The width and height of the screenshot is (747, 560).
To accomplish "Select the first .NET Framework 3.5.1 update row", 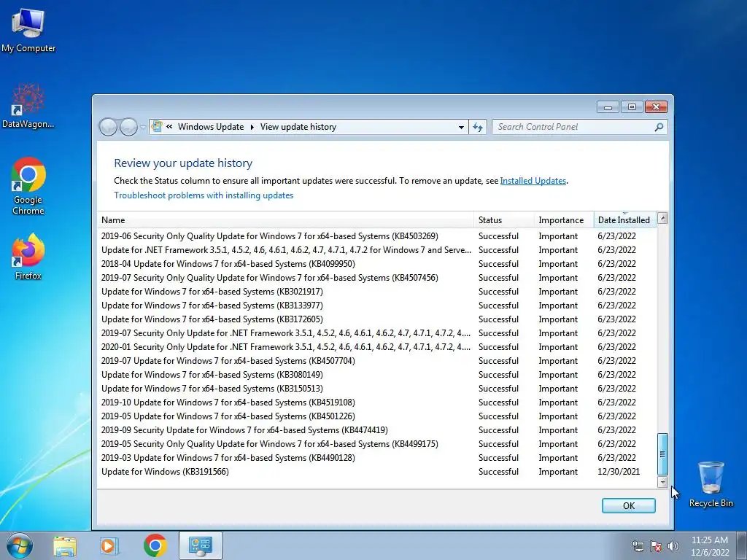I will [376, 250].
